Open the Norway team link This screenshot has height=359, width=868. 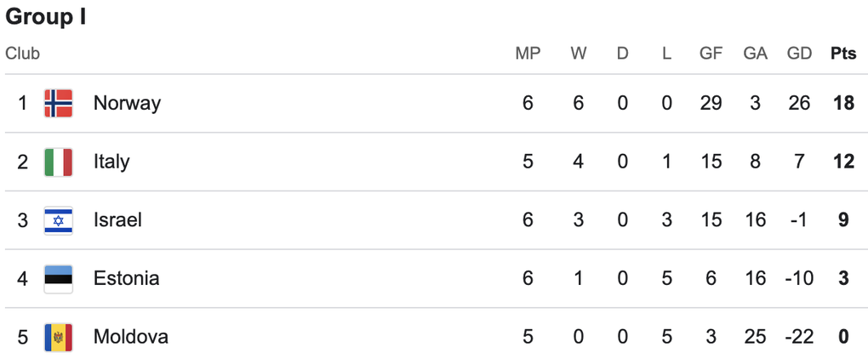click(127, 103)
